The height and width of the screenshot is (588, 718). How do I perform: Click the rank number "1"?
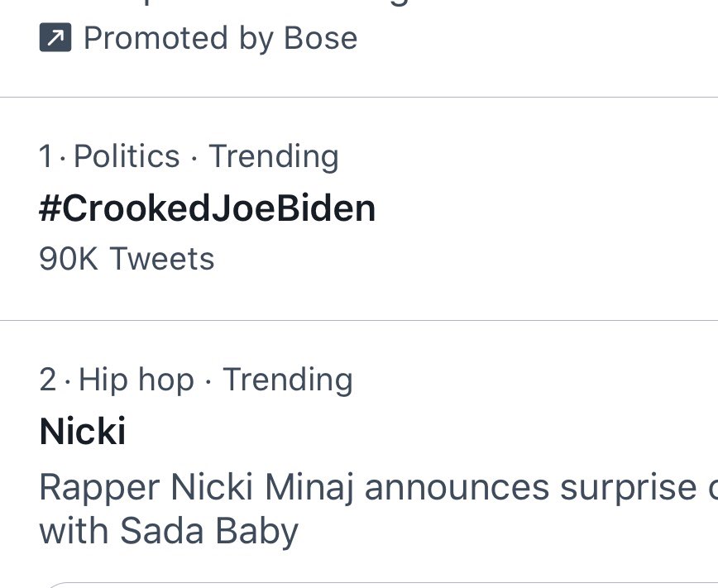46,156
